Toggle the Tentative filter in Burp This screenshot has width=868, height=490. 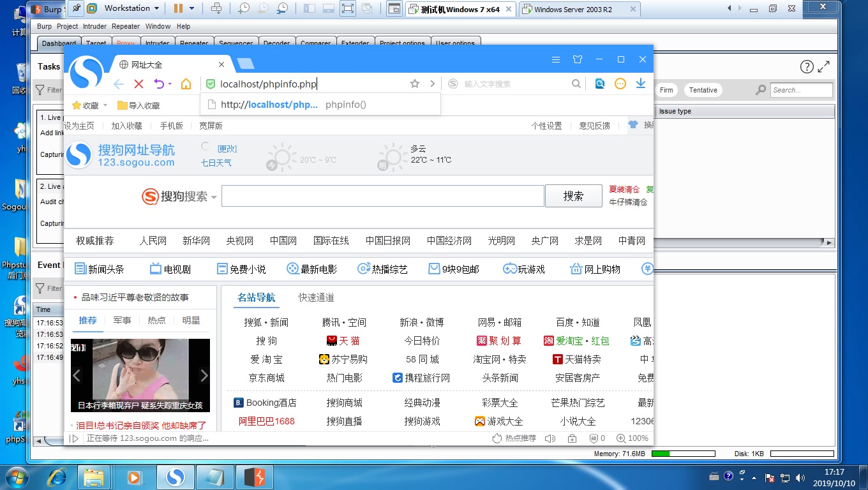coord(703,90)
